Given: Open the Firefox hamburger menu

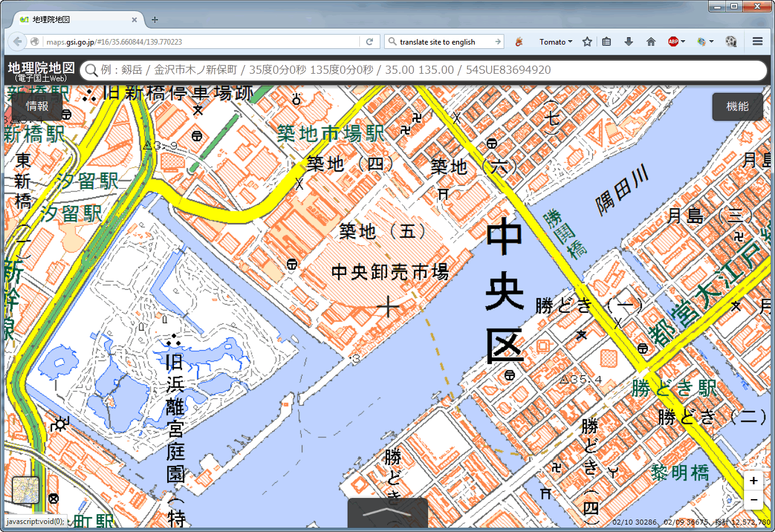Looking at the screenshot, I should [757, 41].
